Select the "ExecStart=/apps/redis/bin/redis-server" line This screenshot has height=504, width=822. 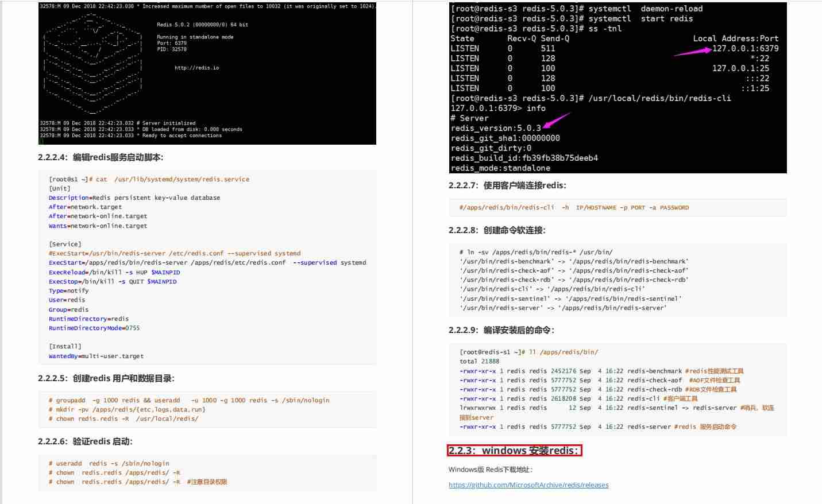(207, 262)
